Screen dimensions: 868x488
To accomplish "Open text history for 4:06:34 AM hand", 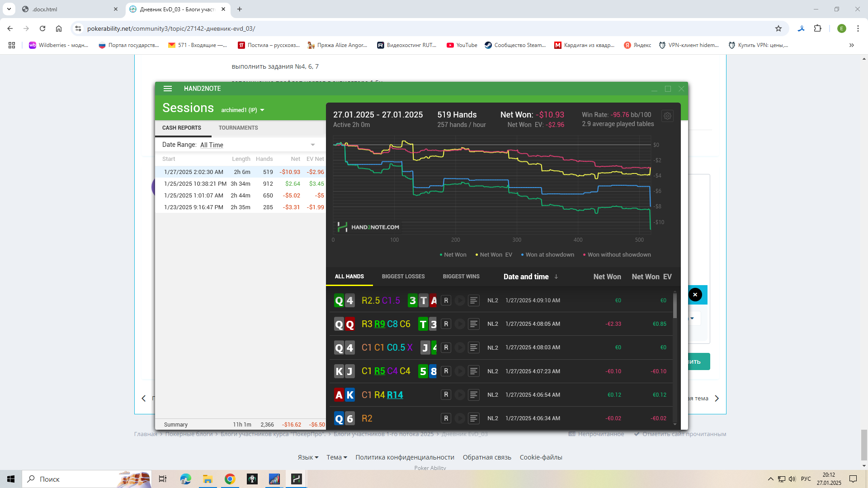I will 473,418.
